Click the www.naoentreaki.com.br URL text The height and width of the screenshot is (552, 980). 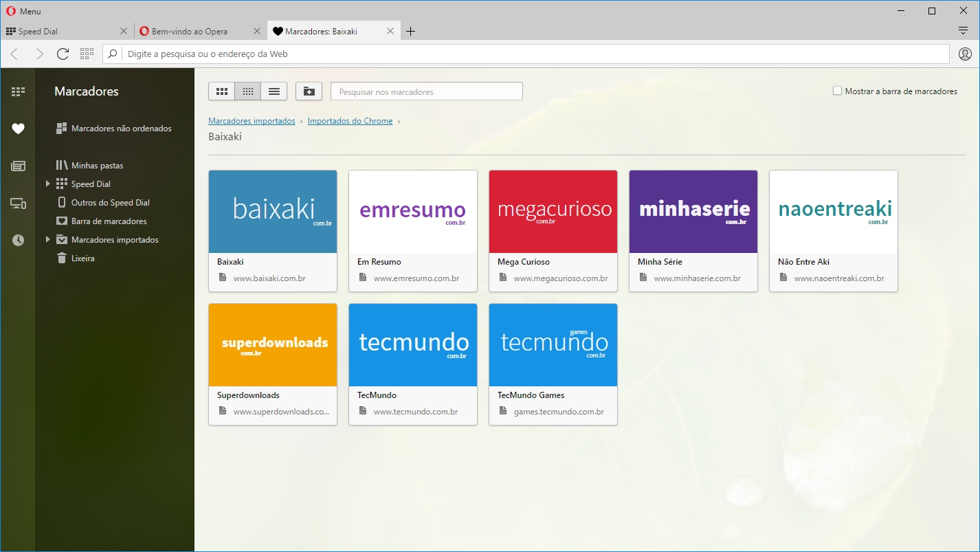[x=839, y=278]
